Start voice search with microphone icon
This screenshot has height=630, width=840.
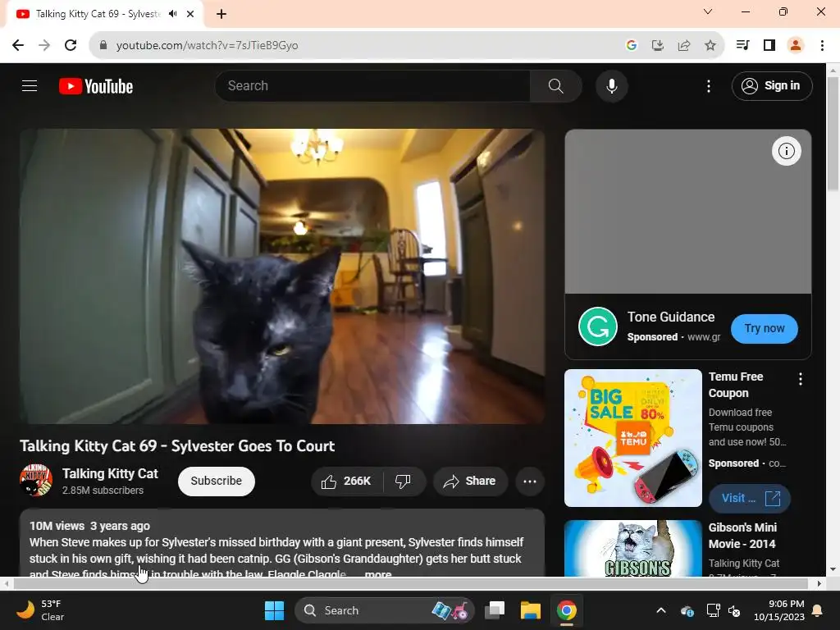click(x=611, y=85)
